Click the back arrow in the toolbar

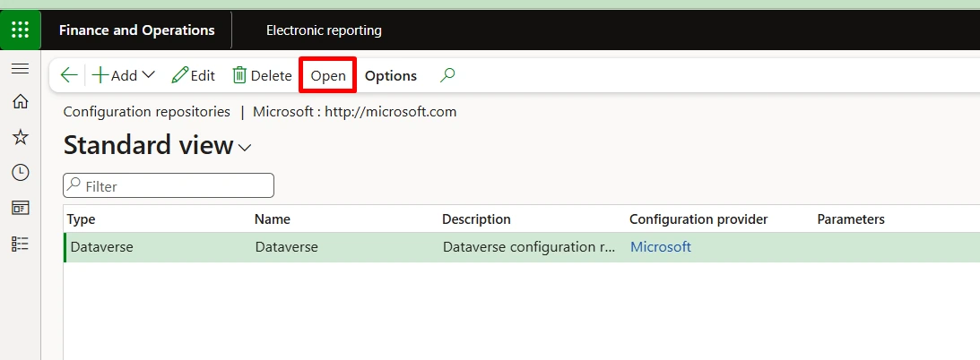pyautogui.click(x=69, y=75)
